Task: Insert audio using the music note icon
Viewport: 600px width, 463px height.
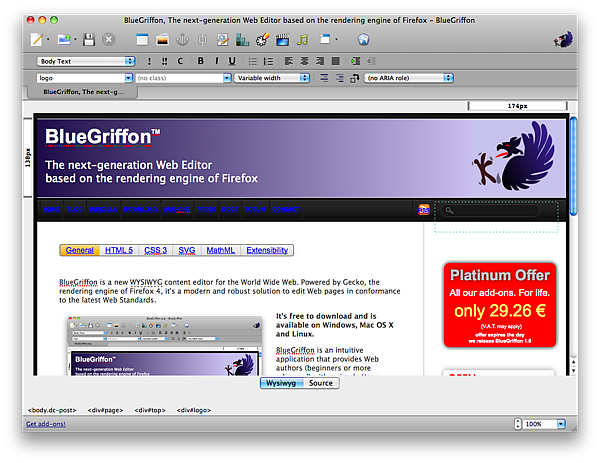Action: click(303, 40)
